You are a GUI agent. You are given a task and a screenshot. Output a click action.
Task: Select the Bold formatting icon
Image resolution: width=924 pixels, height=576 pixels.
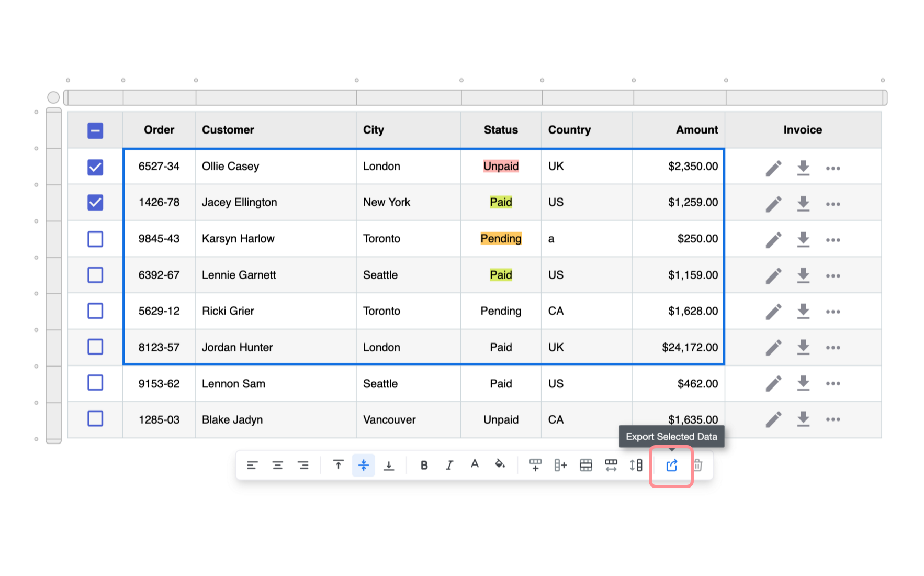click(424, 465)
